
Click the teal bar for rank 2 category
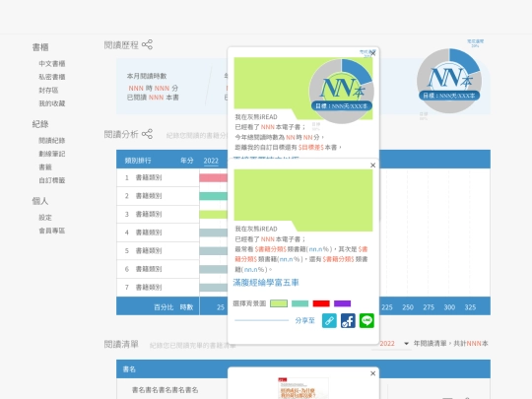point(214,196)
